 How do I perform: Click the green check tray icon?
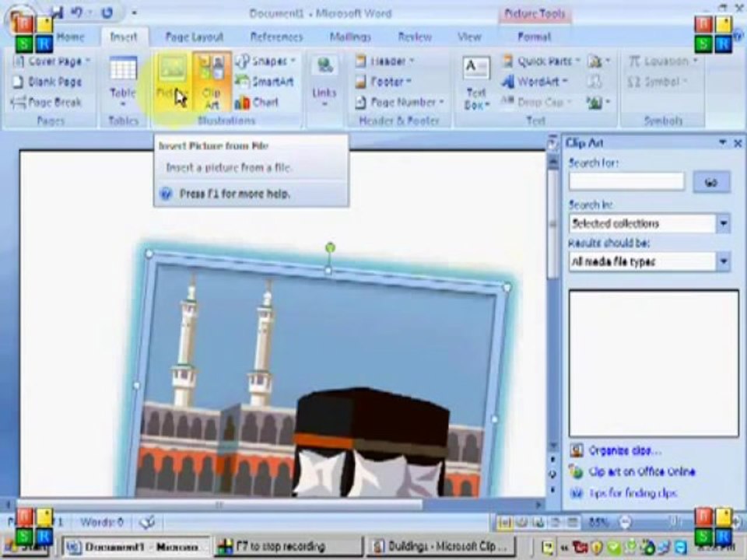614,547
